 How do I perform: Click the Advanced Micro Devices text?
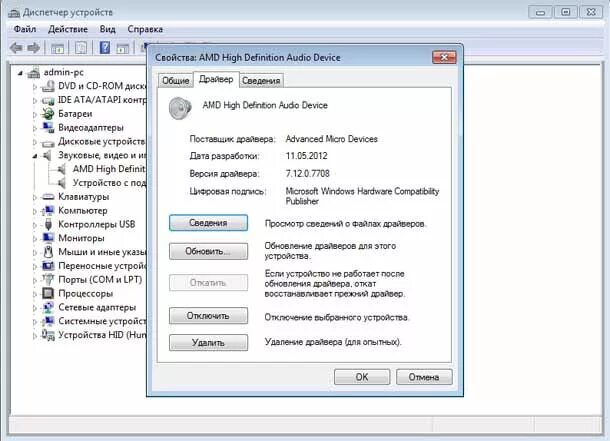click(331, 139)
